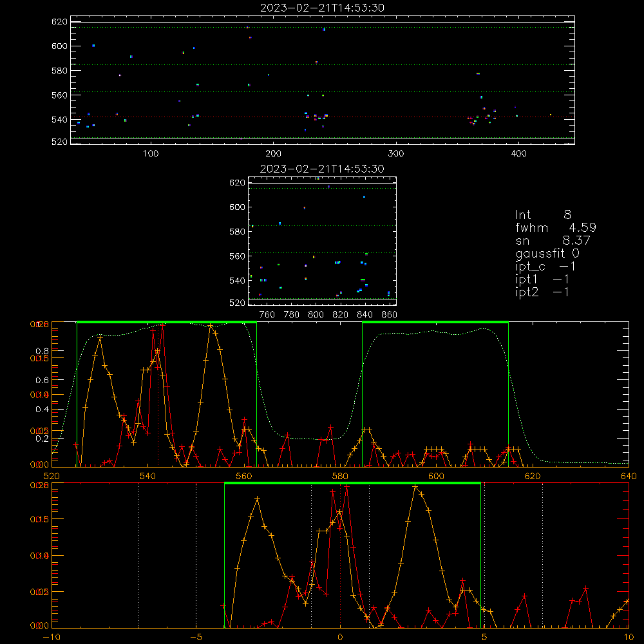Click the 800 x-axis label of middle plot
The image size is (644, 644).
tap(316, 315)
